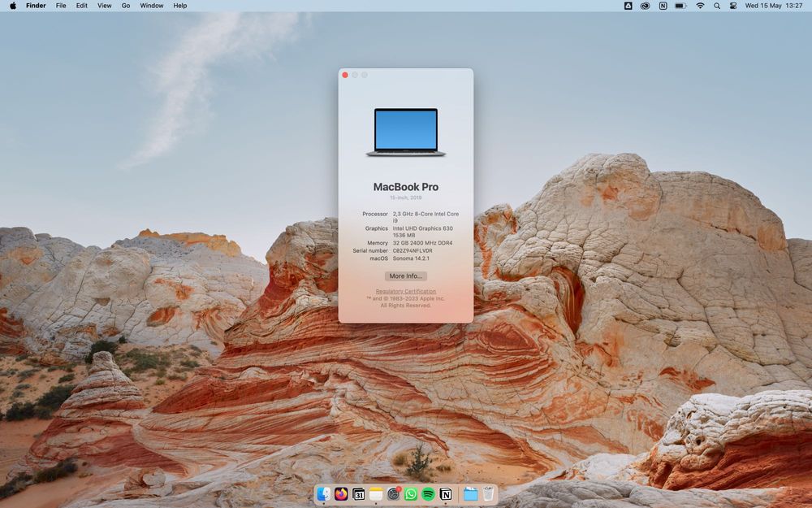Image resolution: width=812 pixels, height=508 pixels.
Task: Select the processor value '2,3 GHz 8-Core Intel Core'
Action: click(x=425, y=214)
